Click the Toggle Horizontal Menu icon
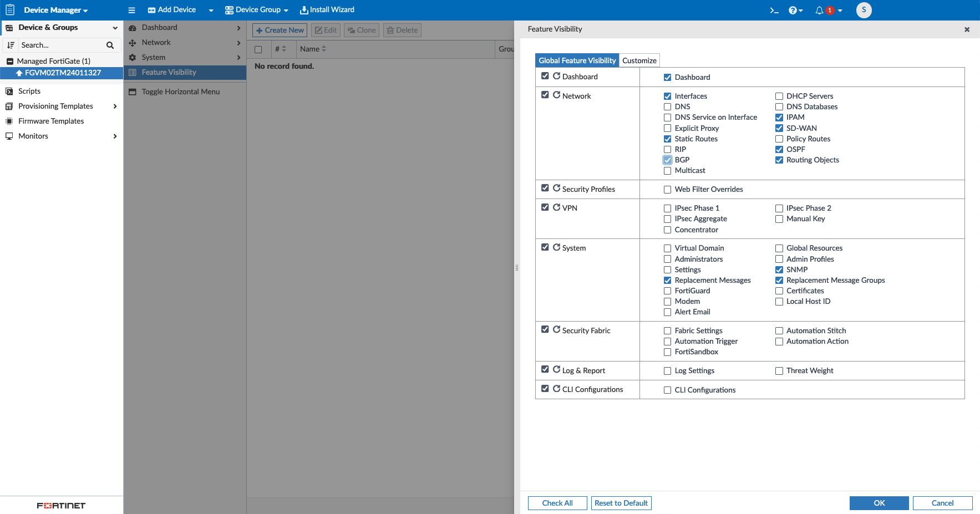The image size is (980, 514). (133, 92)
